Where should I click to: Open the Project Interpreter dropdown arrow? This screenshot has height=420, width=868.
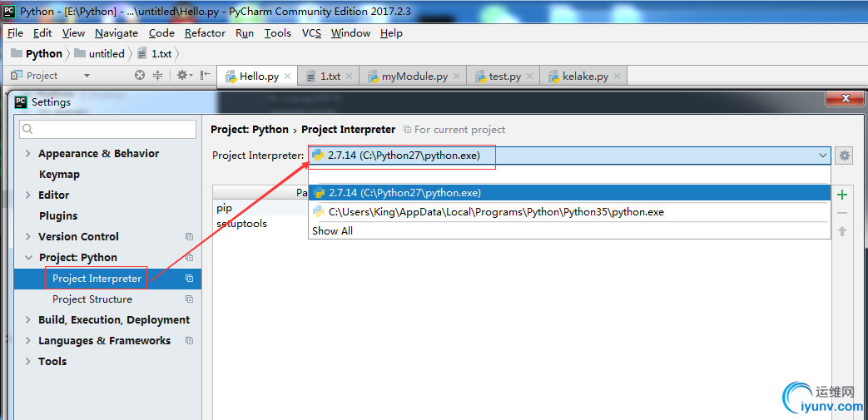coord(823,156)
